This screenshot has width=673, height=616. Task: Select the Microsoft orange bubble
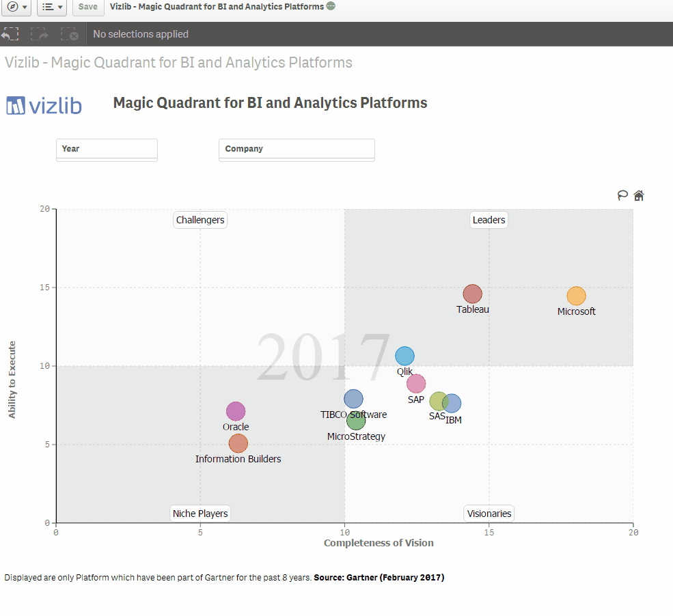click(576, 296)
